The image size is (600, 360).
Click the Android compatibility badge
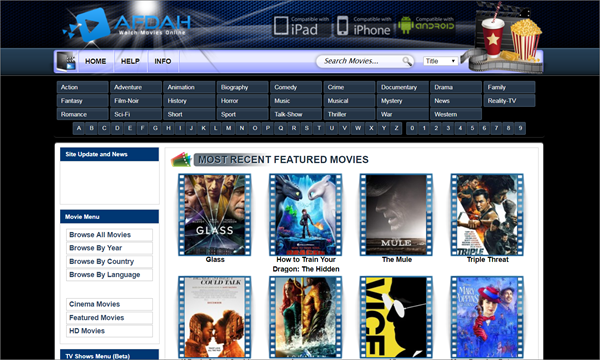426,25
